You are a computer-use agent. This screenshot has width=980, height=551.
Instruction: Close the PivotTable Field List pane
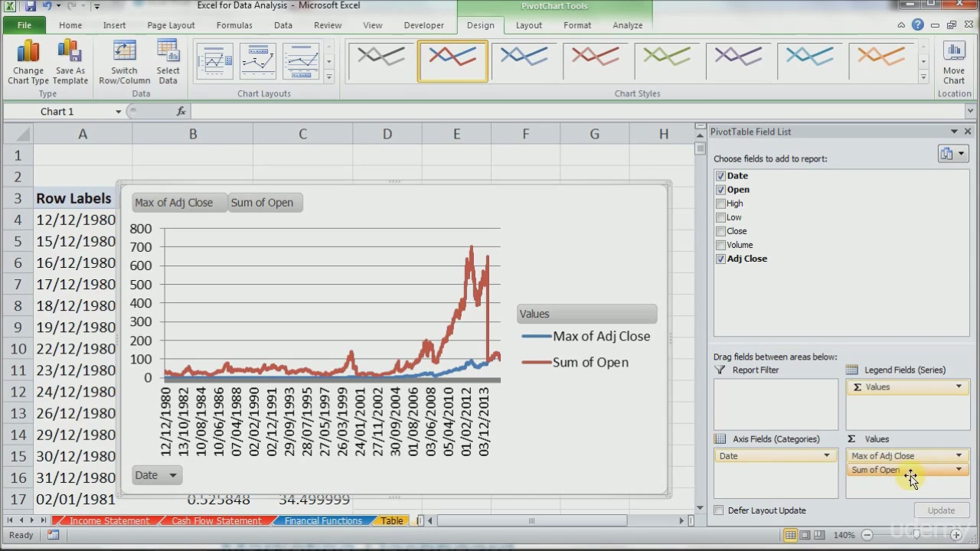coord(968,132)
